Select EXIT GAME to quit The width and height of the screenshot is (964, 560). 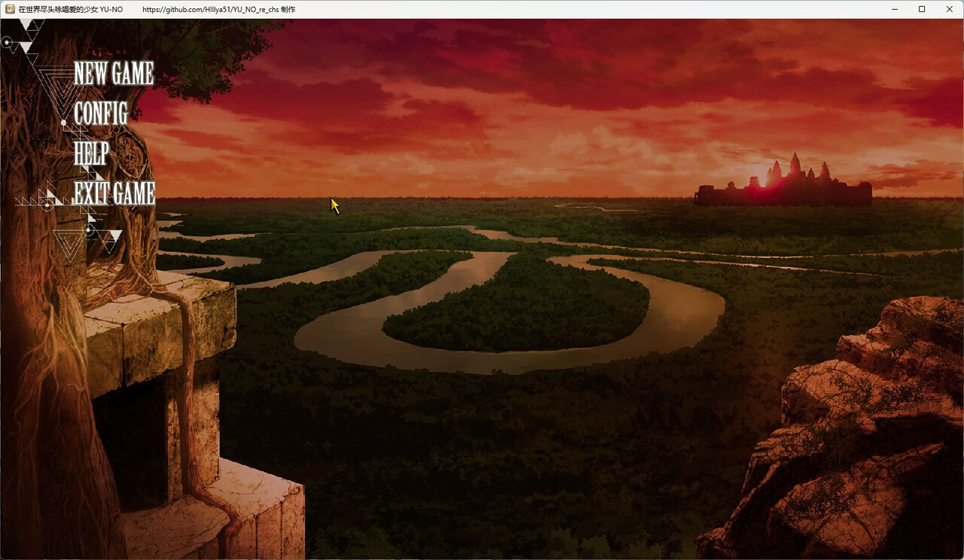pyautogui.click(x=114, y=193)
